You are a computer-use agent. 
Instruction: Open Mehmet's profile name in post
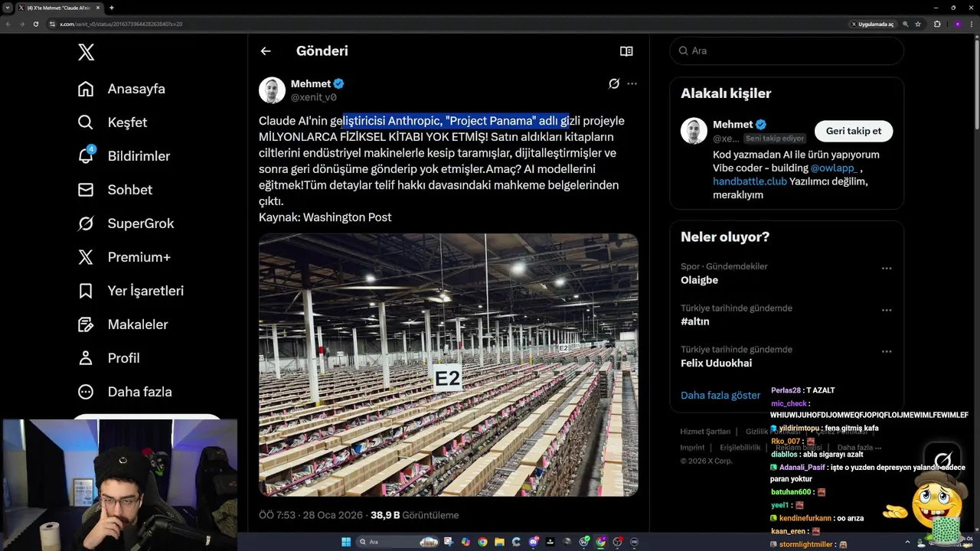point(311,83)
